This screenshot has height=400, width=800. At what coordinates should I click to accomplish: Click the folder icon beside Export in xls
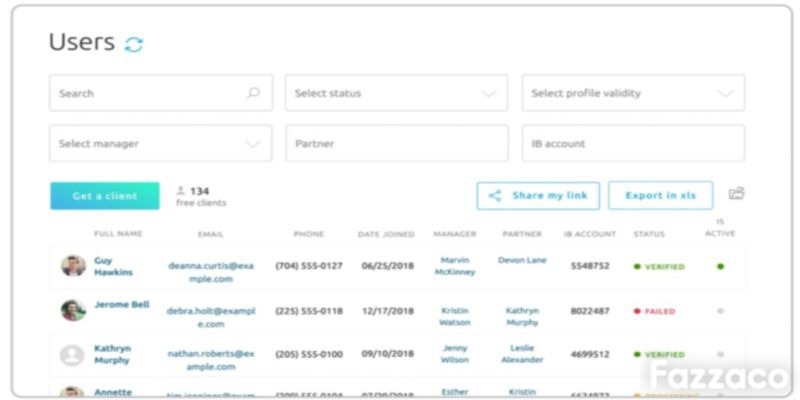pos(736,193)
